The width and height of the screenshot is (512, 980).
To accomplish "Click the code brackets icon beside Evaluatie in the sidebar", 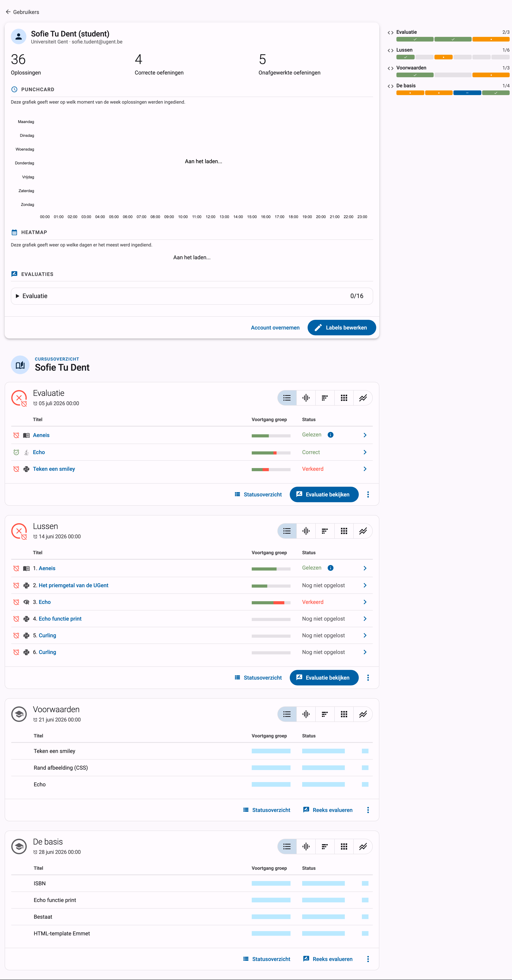I will pos(390,33).
